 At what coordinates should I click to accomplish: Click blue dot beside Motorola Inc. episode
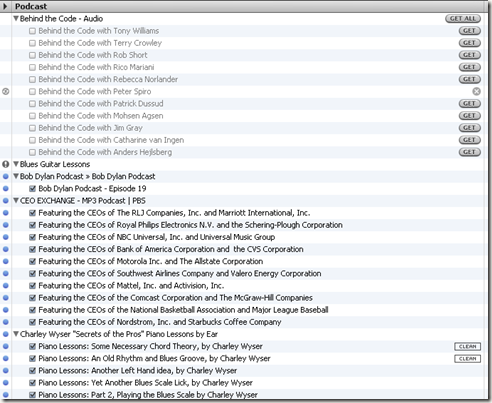(6, 261)
